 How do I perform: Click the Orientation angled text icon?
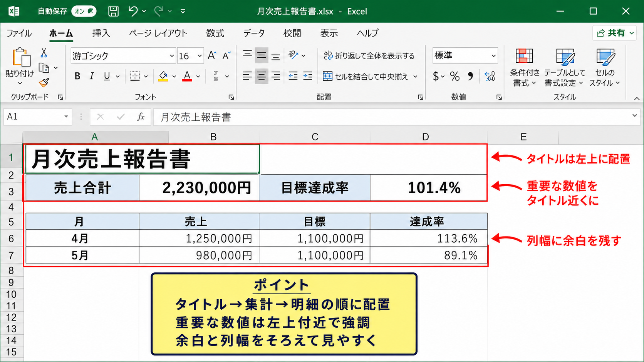tap(293, 55)
